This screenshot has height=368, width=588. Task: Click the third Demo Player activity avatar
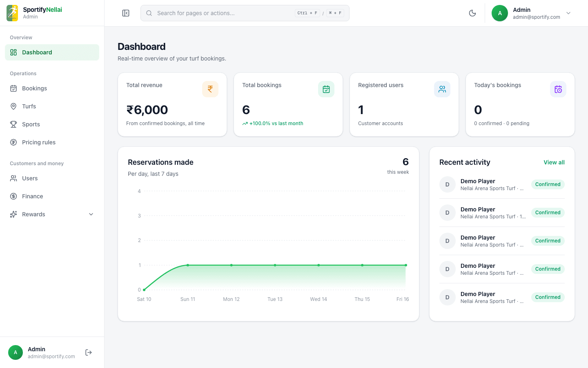[x=448, y=241]
